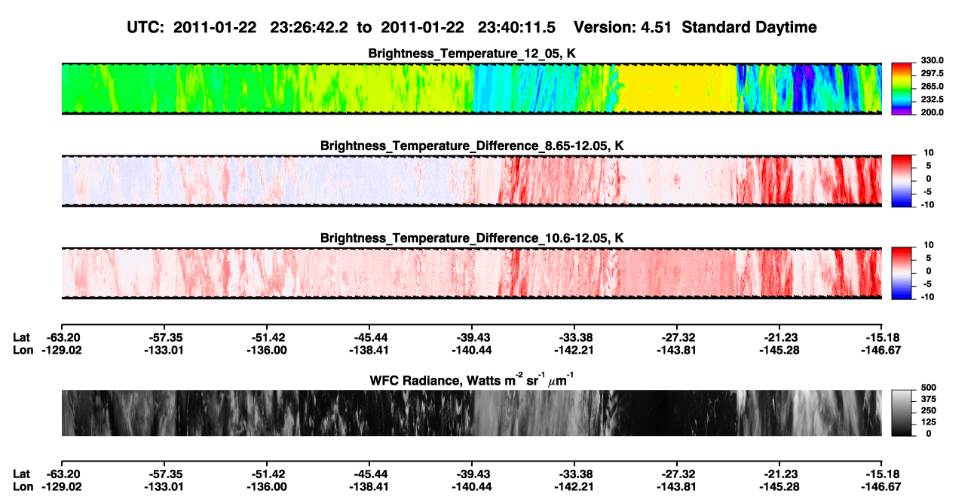Click longitude '-140.44' on axis under WFC panel
The image size is (980, 503).
point(472,487)
